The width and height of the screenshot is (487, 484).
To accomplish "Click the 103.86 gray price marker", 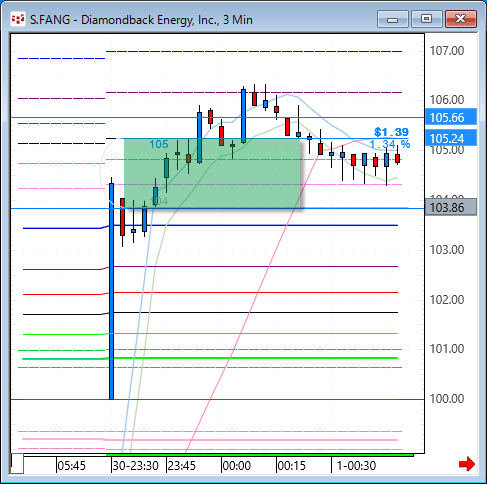I will click(451, 207).
